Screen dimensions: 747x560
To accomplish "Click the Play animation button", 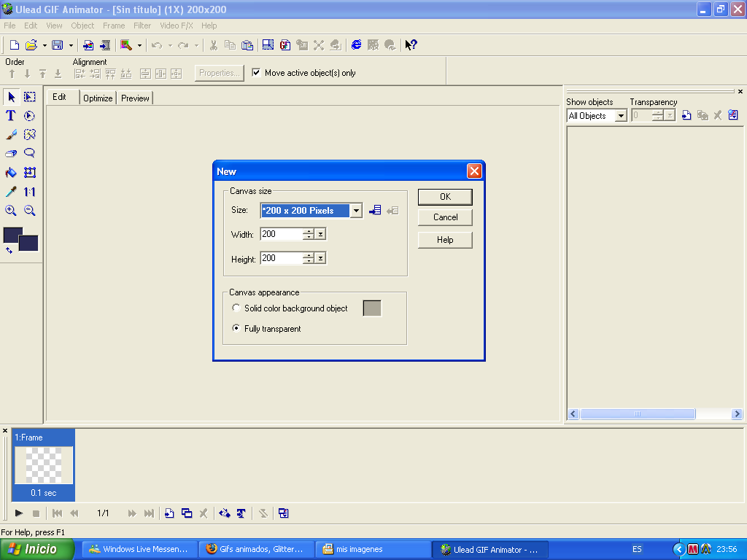I will click(19, 513).
